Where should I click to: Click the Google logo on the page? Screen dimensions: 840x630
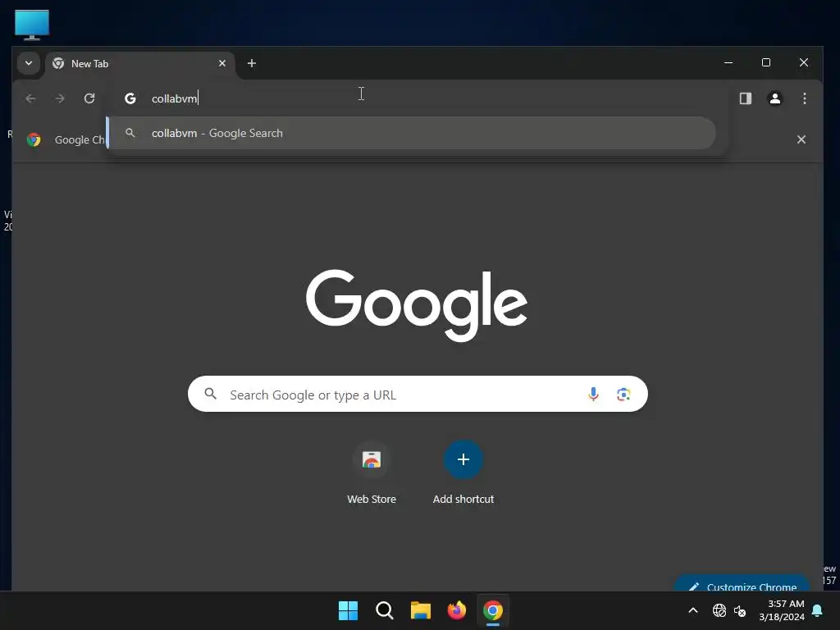(x=417, y=305)
